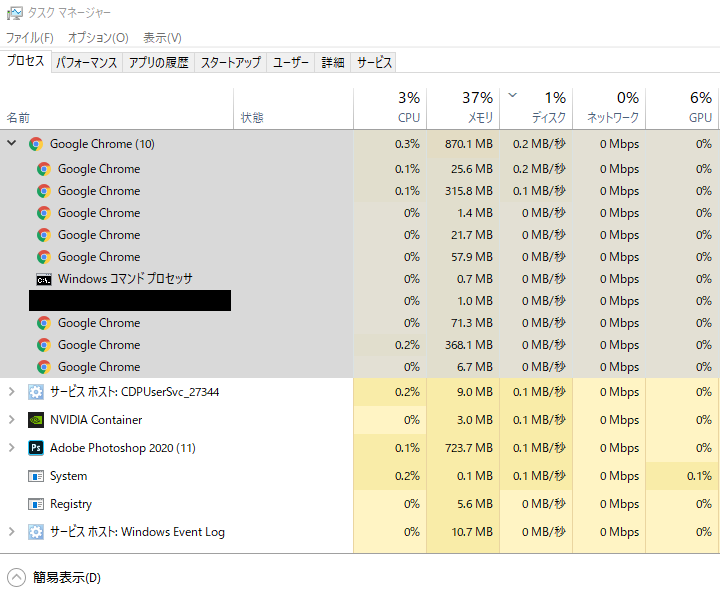The width and height of the screenshot is (720, 599).
Task: Click the 0.3% CPU value for Chrome group
Action: [x=407, y=144]
